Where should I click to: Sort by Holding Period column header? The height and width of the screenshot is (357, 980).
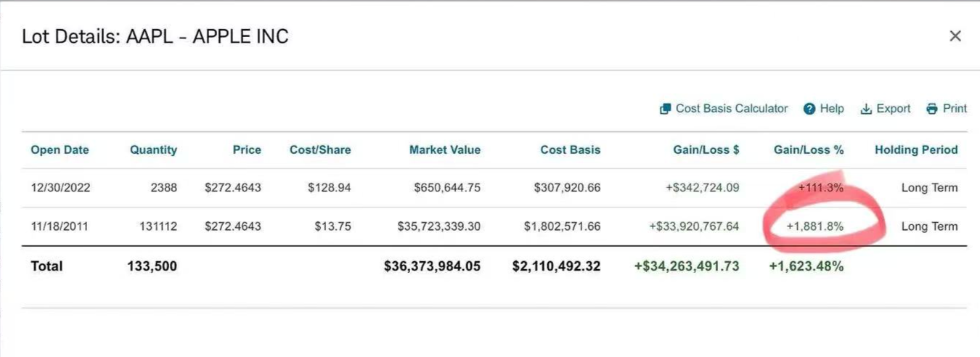pos(916,150)
